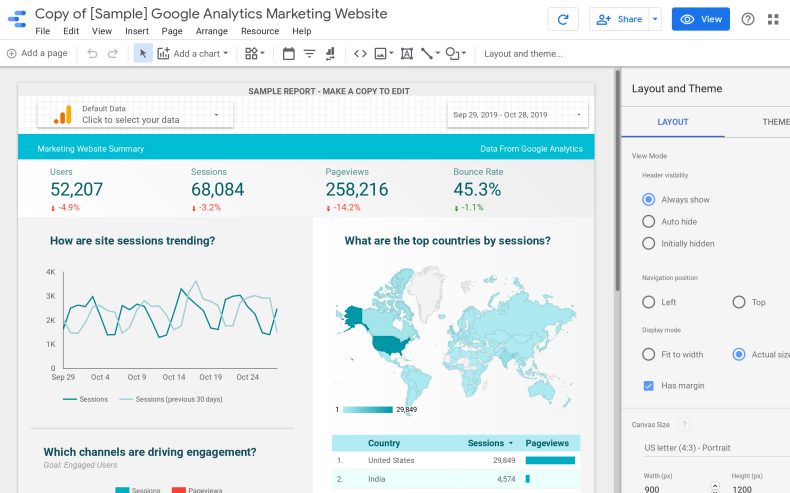Click the Add a chart icon
This screenshot has height=493, width=790.
point(163,53)
